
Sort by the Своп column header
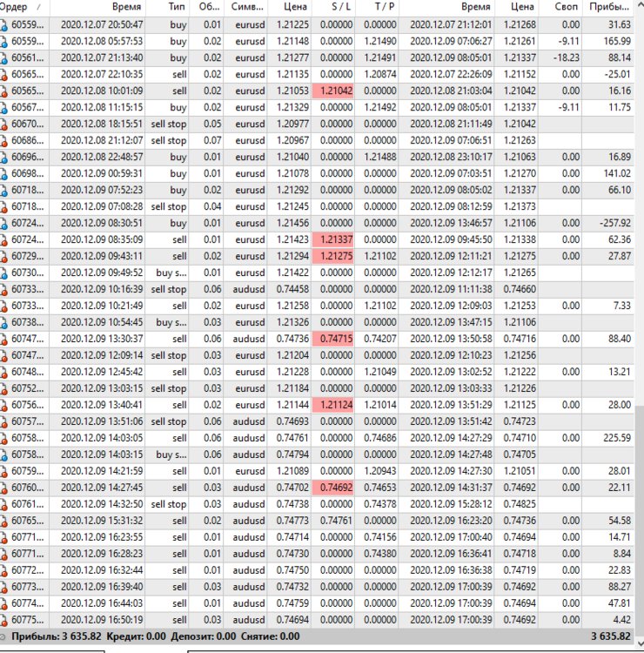pyautogui.click(x=560, y=7)
